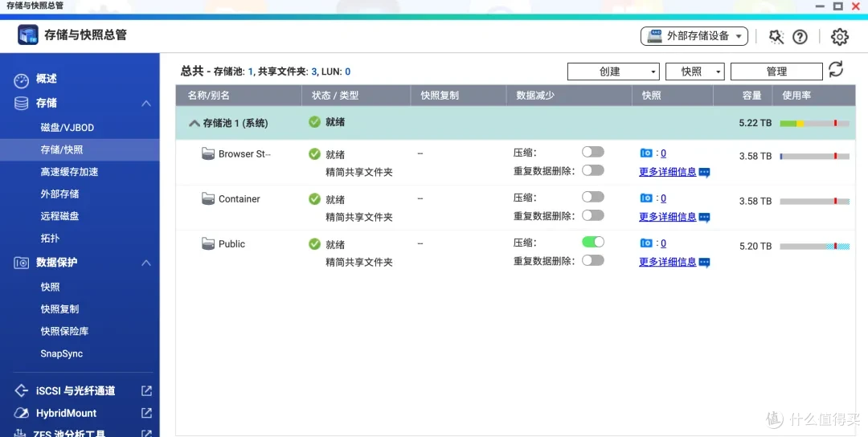Open HybridMount external link arrow icon

tap(146, 413)
